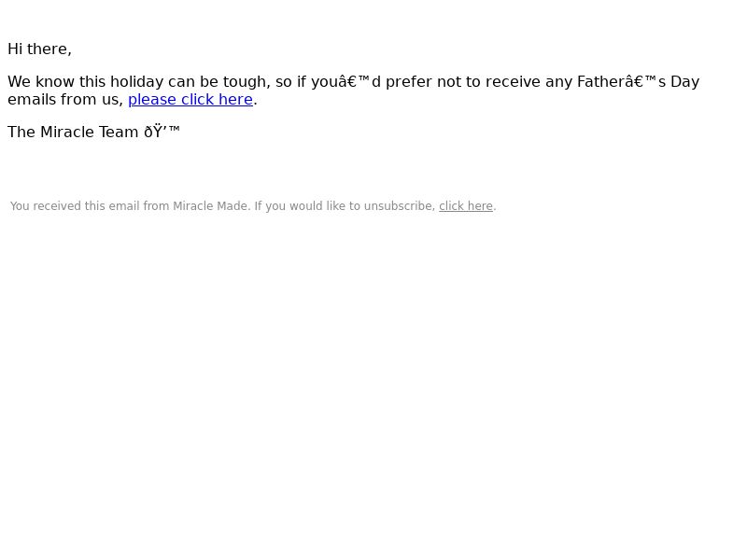Click the words 'Miracle Made' in the footer
This screenshot has height=560, width=747.
tap(210, 206)
